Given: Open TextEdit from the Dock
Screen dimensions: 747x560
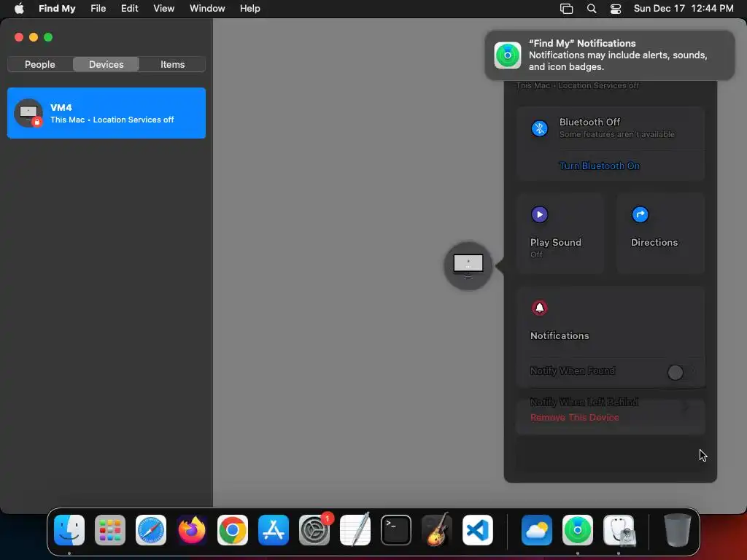Looking at the screenshot, I should point(355,530).
